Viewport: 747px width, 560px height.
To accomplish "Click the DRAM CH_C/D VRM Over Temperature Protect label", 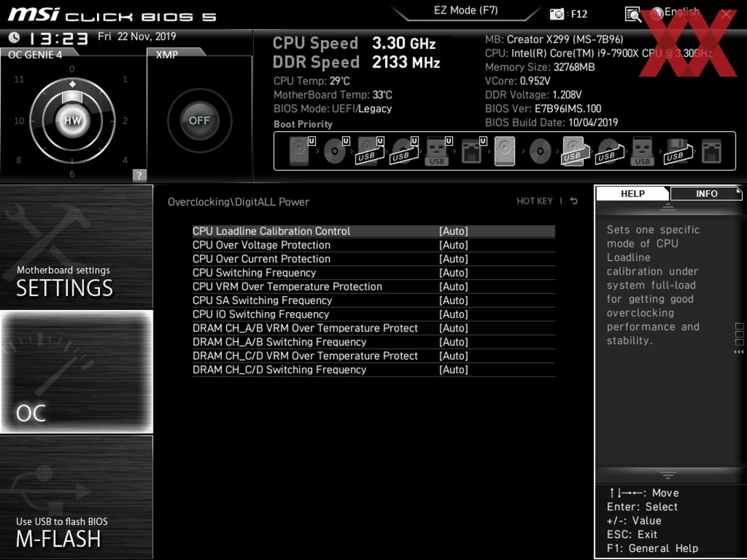I will 305,356.
